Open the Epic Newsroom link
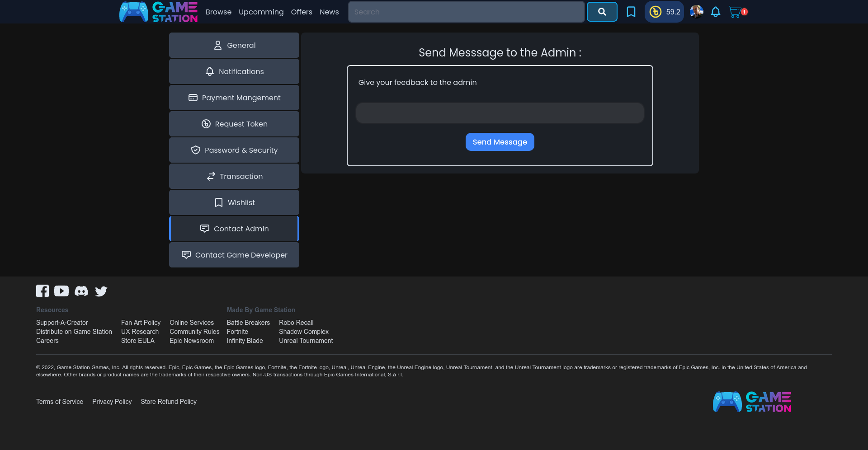 (192, 341)
